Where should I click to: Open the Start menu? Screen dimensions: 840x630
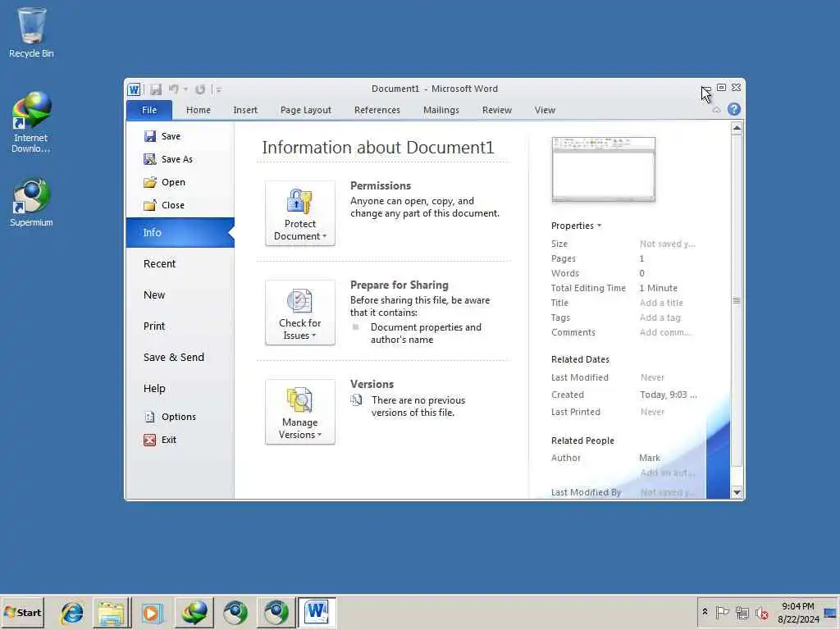pos(22,612)
